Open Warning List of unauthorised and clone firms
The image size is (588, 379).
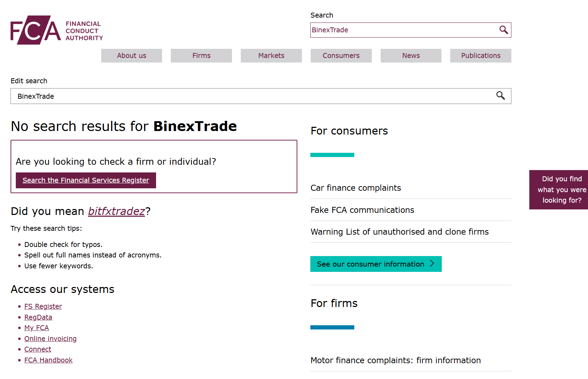pyautogui.click(x=399, y=231)
